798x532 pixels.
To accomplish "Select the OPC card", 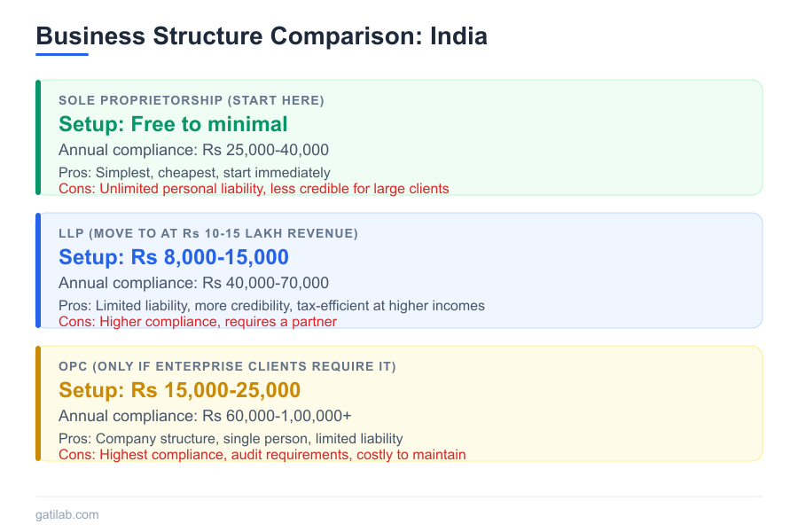I will [x=399, y=402].
